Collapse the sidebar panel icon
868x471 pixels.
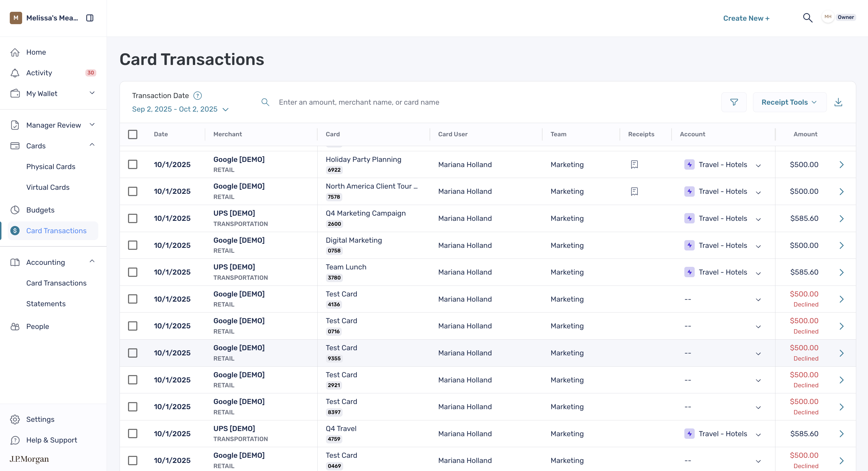[x=90, y=18]
